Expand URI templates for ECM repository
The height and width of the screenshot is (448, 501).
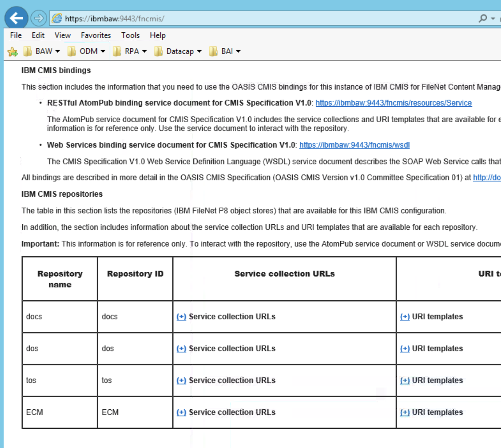pos(405,412)
